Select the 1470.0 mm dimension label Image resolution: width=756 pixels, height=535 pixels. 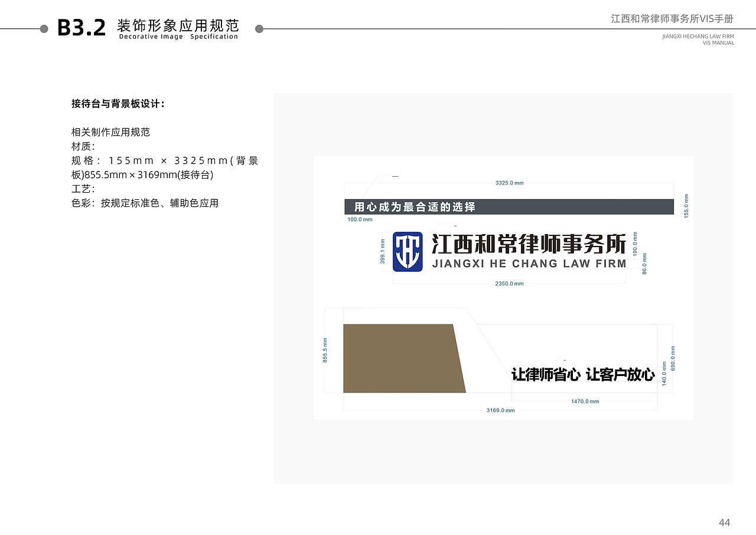coord(585,401)
